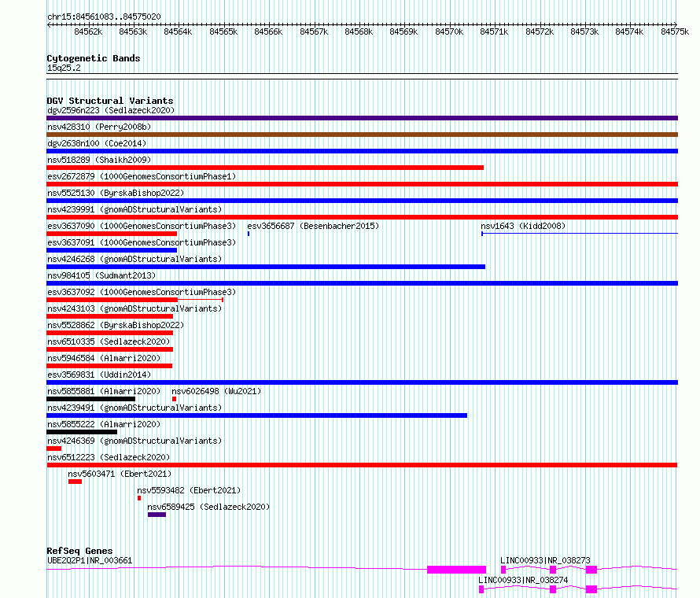Select the red nsv5528862 variant bar
The width and height of the screenshot is (700, 598).
coord(110,333)
